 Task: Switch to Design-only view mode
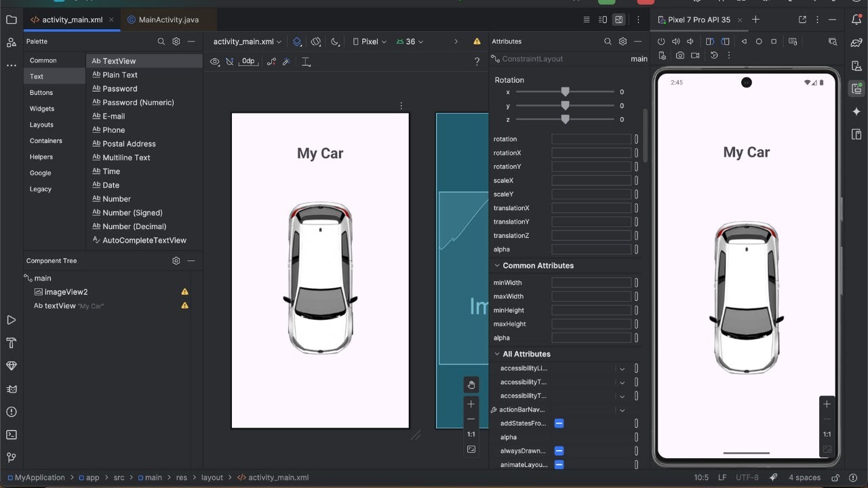click(618, 20)
